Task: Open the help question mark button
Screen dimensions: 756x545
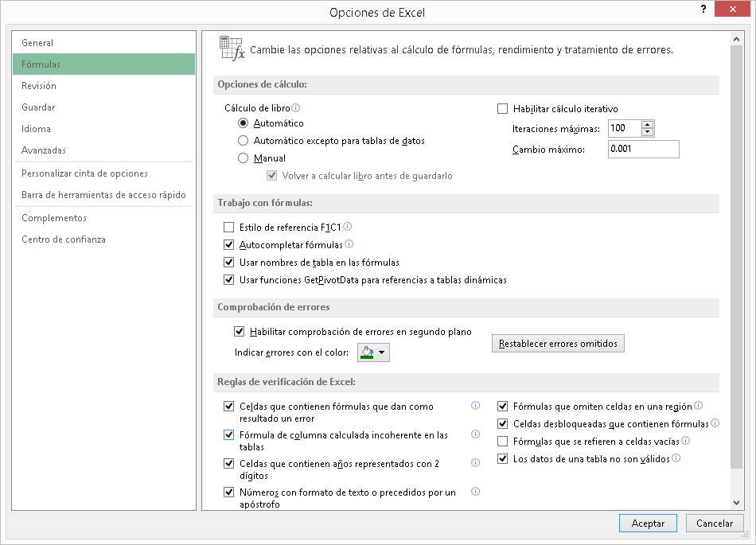Action: coord(703,10)
